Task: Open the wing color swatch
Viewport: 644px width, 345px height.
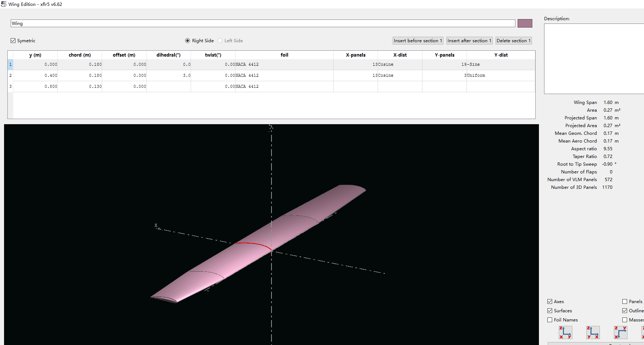Action: (525, 23)
